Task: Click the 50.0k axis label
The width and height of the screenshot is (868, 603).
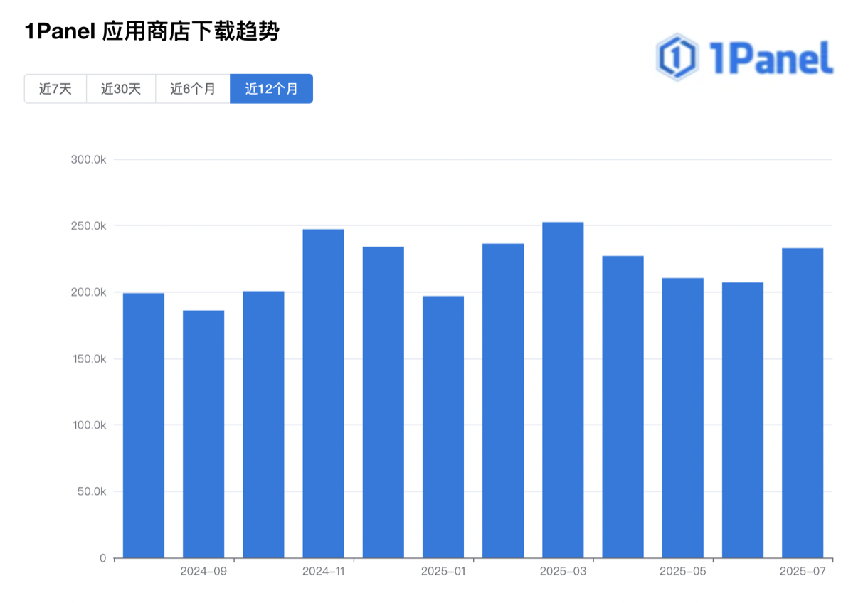Action: click(92, 492)
